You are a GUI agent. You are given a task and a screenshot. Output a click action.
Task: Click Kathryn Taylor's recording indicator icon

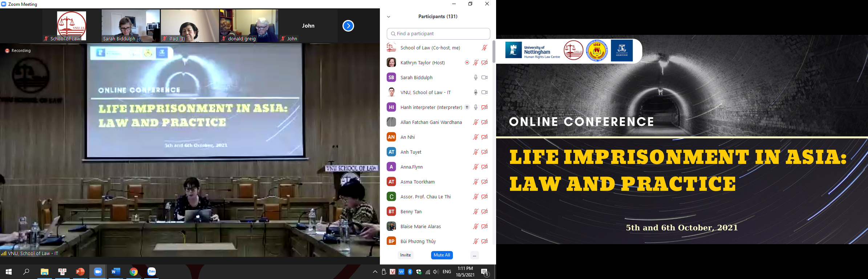467,62
